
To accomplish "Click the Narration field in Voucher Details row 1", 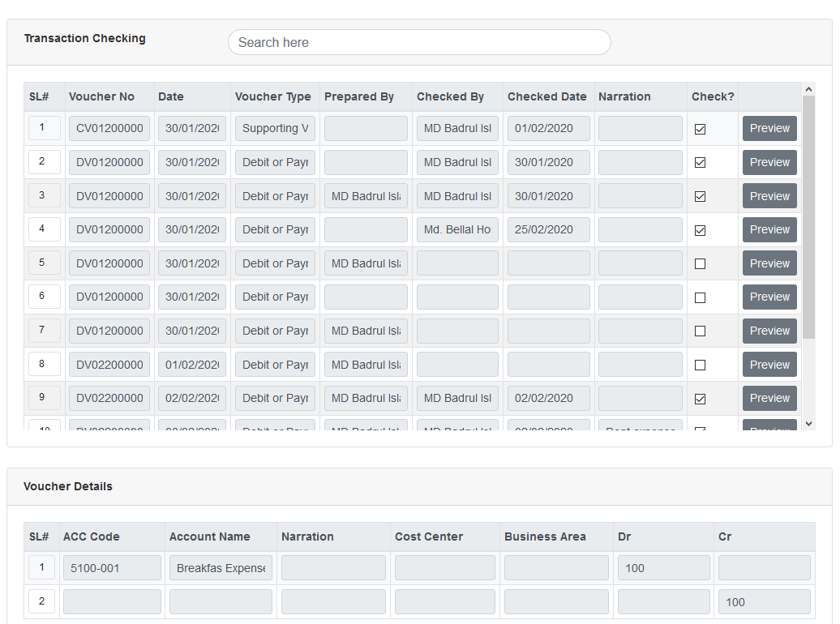I will (x=332, y=567).
